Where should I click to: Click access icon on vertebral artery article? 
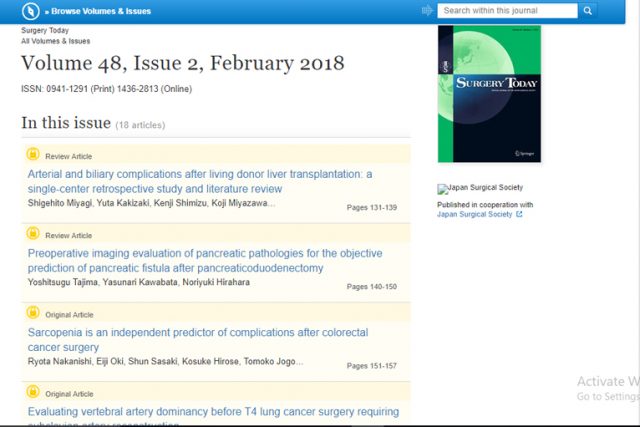point(33,393)
